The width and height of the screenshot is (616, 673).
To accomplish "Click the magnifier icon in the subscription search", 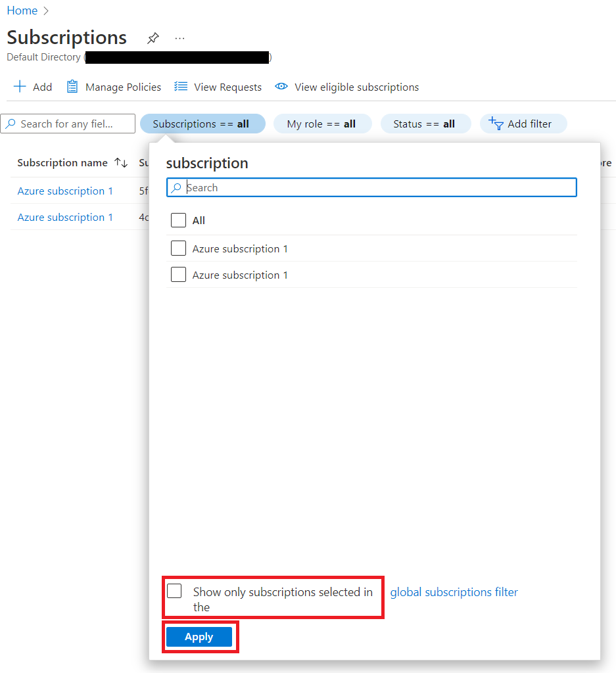I will pyautogui.click(x=177, y=187).
